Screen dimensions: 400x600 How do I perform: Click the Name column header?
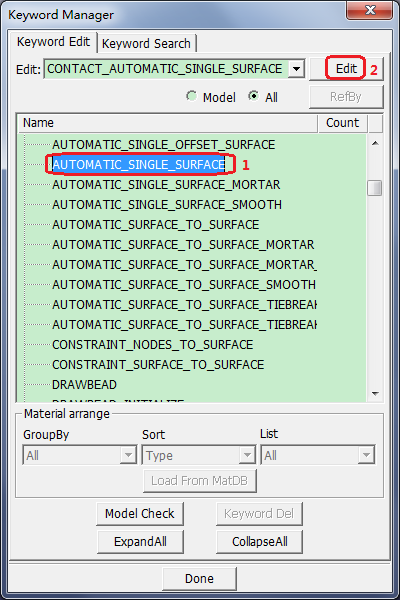click(168, 123)
